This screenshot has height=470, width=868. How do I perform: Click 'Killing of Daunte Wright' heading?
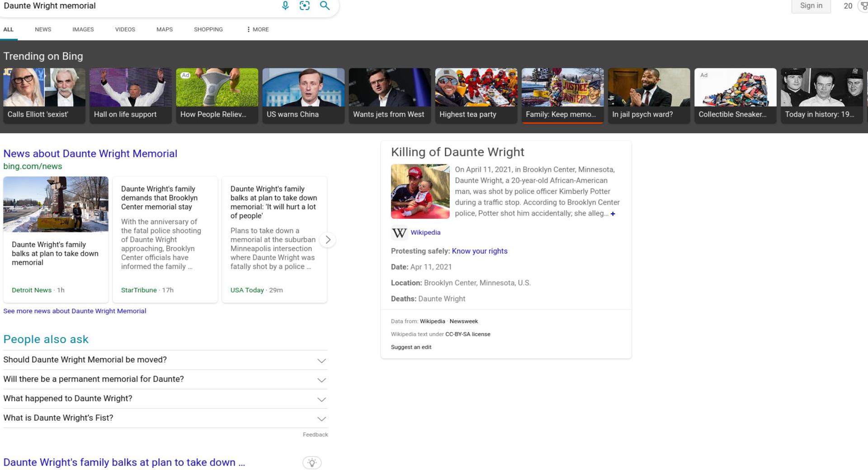click(458, 152)
